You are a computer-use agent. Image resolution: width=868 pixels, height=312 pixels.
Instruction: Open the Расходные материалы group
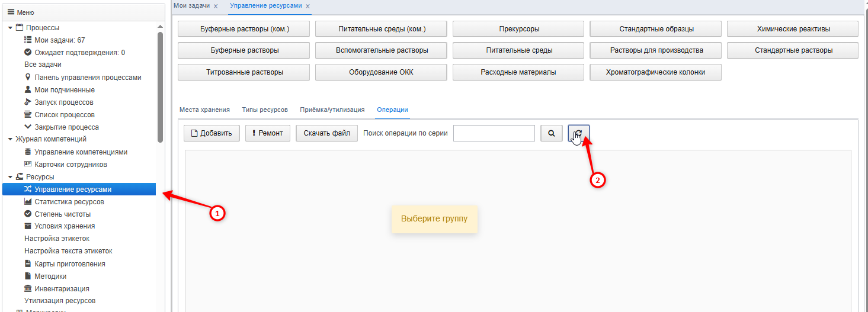519,72
